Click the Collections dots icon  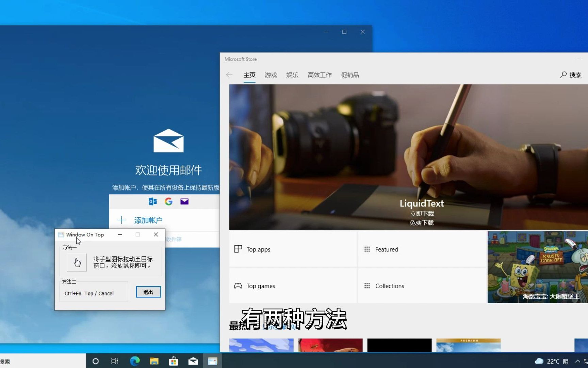point(367,286)
